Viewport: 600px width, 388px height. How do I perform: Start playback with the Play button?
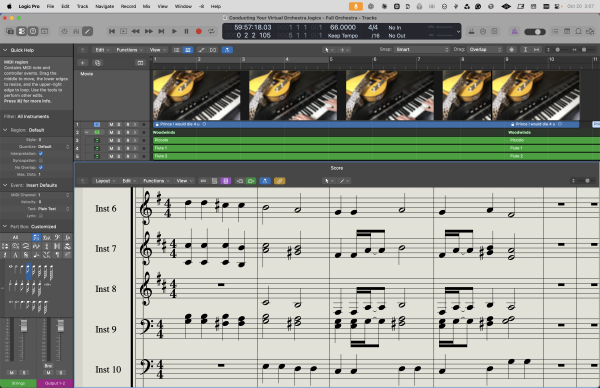point(174,31)
